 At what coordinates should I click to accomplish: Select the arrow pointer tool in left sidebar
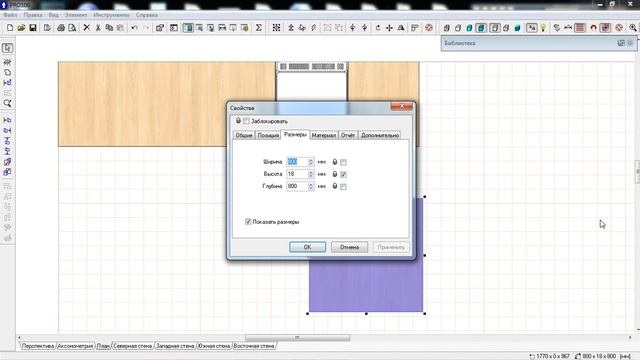coord(7,48)
